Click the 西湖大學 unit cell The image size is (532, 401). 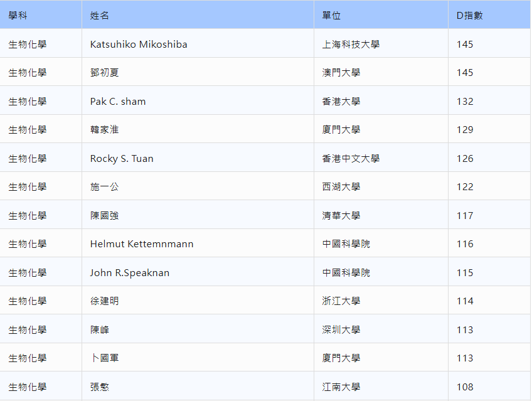341,187
